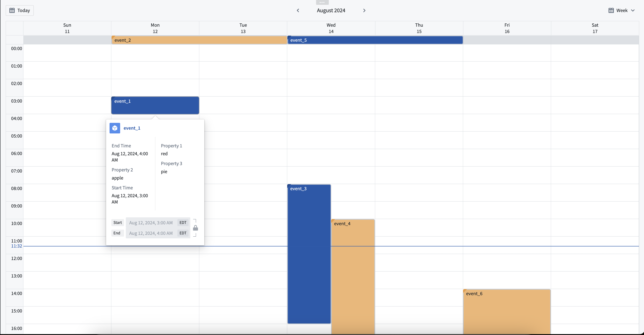Click the Tue 13 column header
This screenshot has height=335, width=644.
pos(243,28)
